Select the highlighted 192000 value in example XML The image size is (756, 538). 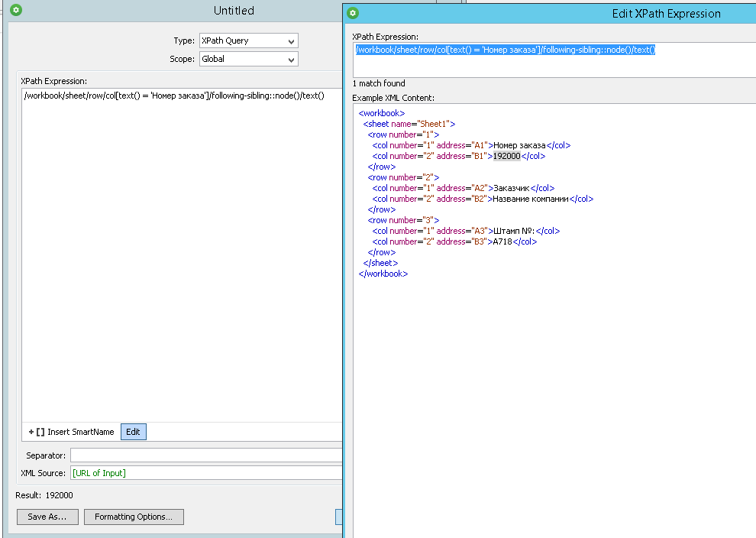click(506, 156)
